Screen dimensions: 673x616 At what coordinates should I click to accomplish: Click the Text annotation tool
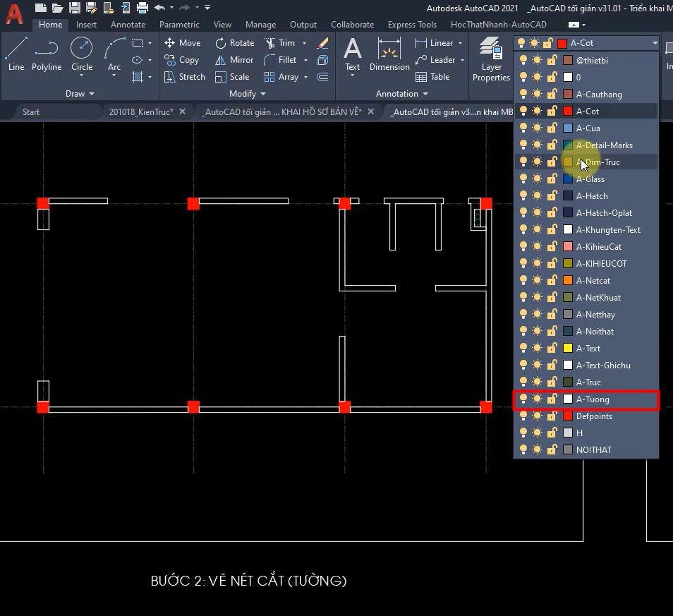coord(352,54)
